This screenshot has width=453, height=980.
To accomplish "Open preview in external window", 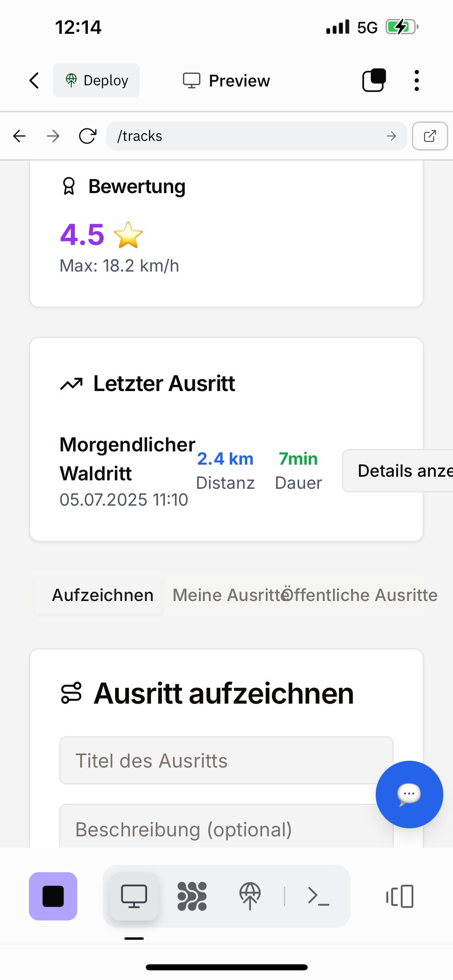I will 430,136.
